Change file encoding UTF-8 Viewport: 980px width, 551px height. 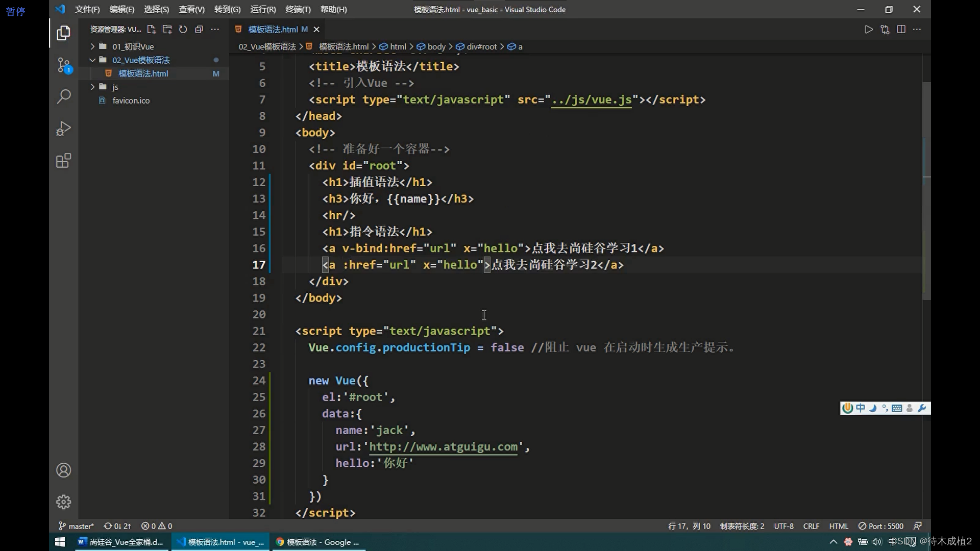click(x=783, y=526)
